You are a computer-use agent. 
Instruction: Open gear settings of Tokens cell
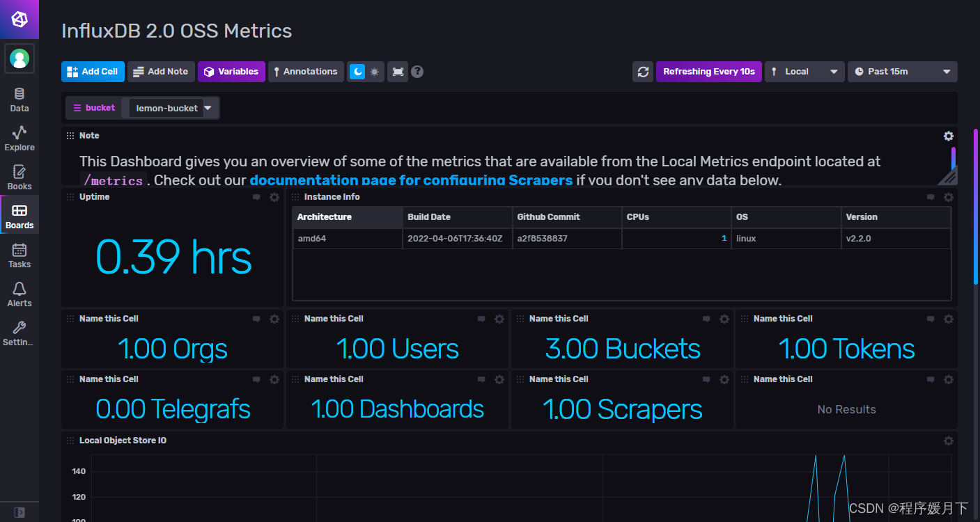[x=948, y=319]
